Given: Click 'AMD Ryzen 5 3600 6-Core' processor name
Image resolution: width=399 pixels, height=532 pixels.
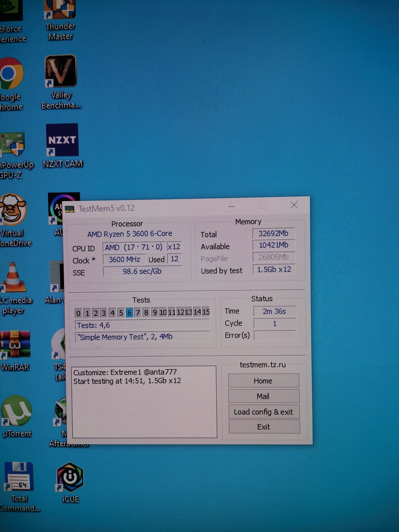Looking at the screenshot, I should coord(130,234).
